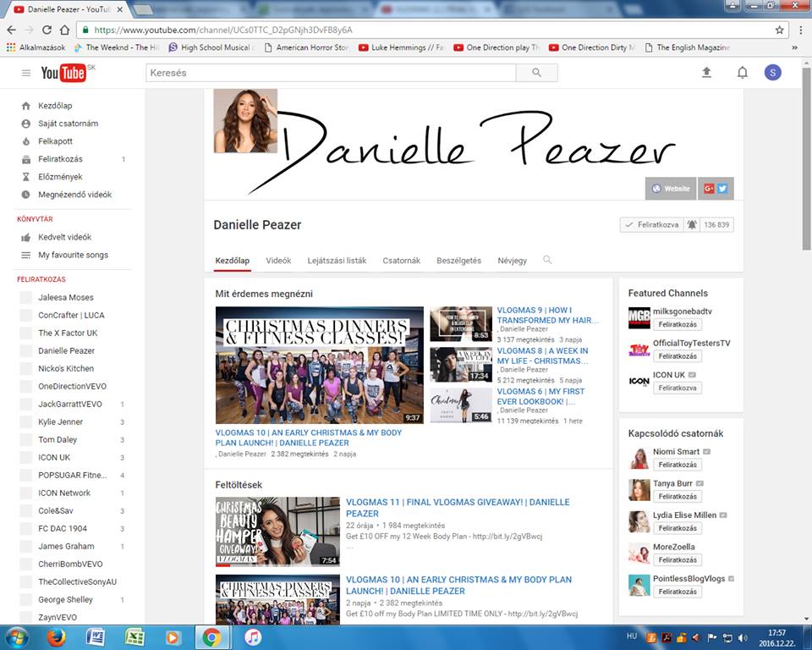Image resolution: width=812 pixels, height=650 pixels.
Task: Toggle the Feliratkozva subscribed button
Action: (x=651, y=225)
